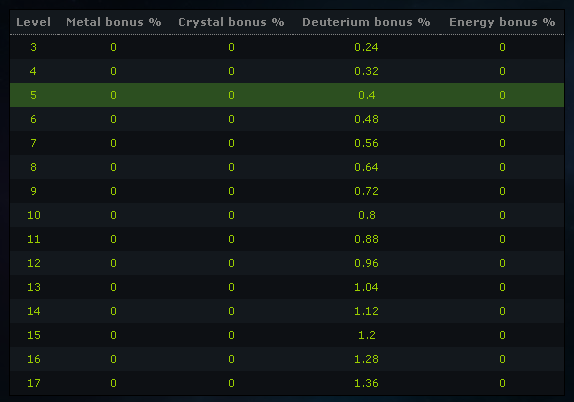
Task: Select the Level 12 cell
Action: coord(34,263)
